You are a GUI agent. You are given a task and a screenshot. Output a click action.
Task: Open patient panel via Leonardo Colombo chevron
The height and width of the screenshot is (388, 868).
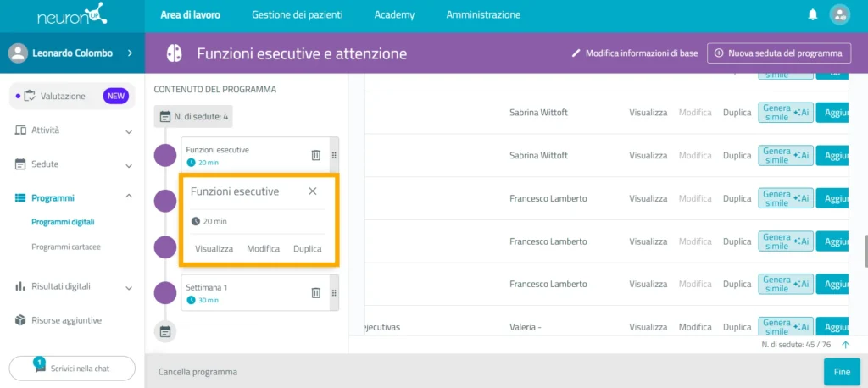[x=130, y=53]
